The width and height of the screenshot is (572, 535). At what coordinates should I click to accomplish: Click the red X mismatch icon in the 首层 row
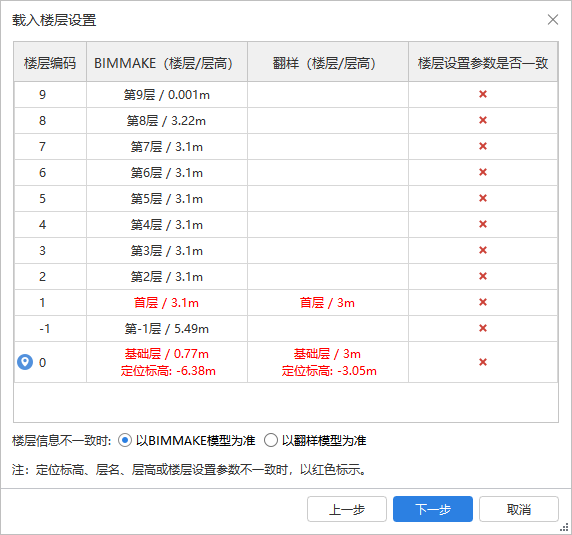[x=483, y=302]
